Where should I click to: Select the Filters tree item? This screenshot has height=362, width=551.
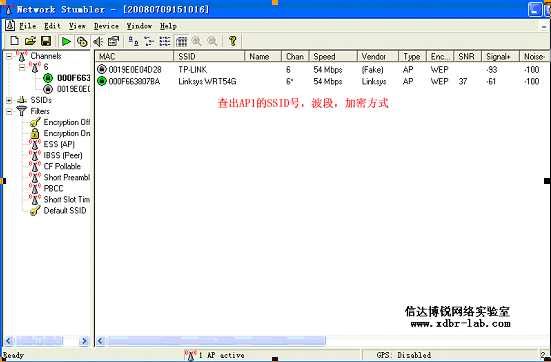pos(40,111)
